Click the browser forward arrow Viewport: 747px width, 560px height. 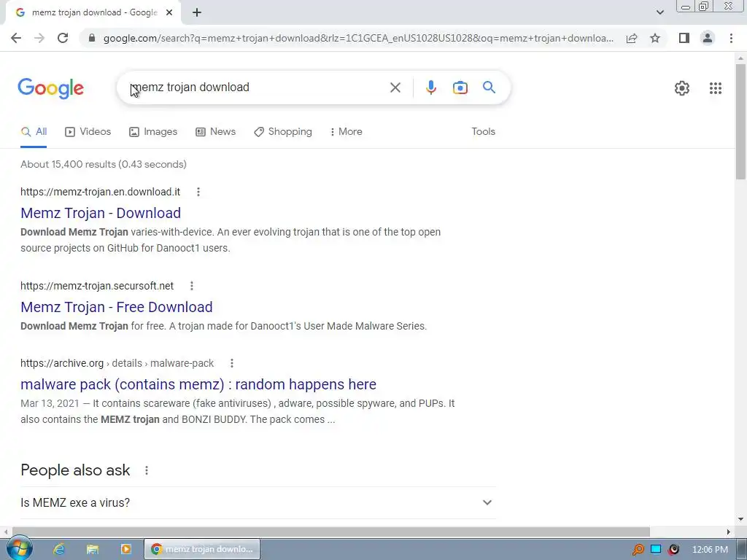(39, 38)
